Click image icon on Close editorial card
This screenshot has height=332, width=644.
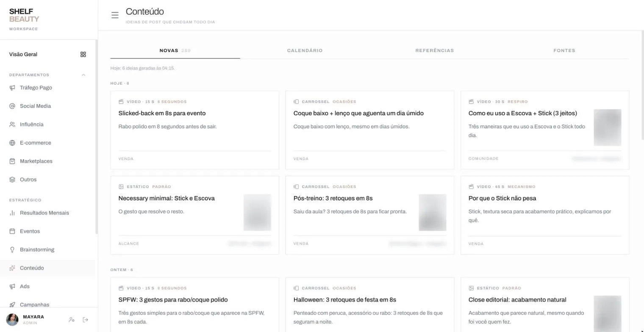point(471,288)
